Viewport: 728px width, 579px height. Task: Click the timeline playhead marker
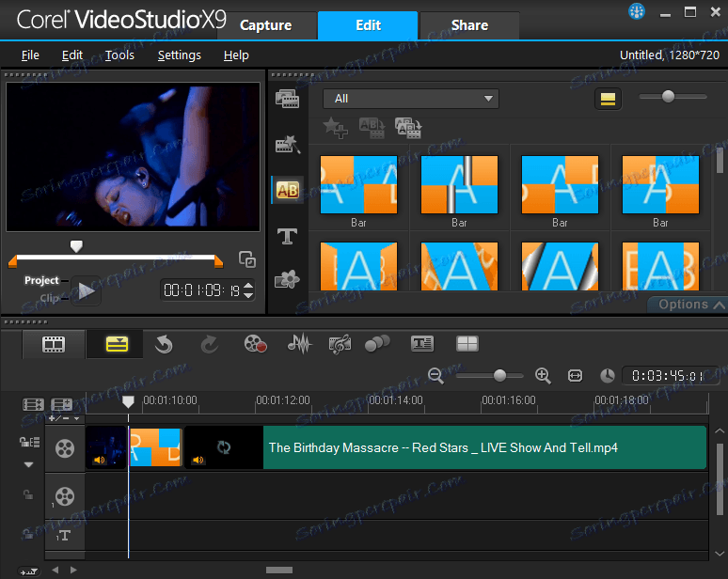tap(128, 401)
